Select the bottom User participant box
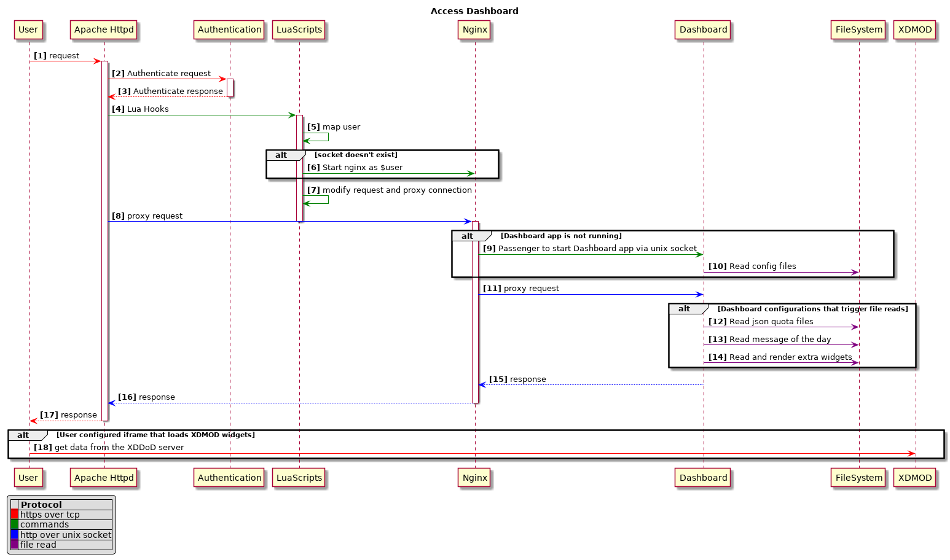This screenshot has width=950, height=560. pos(28,477)
